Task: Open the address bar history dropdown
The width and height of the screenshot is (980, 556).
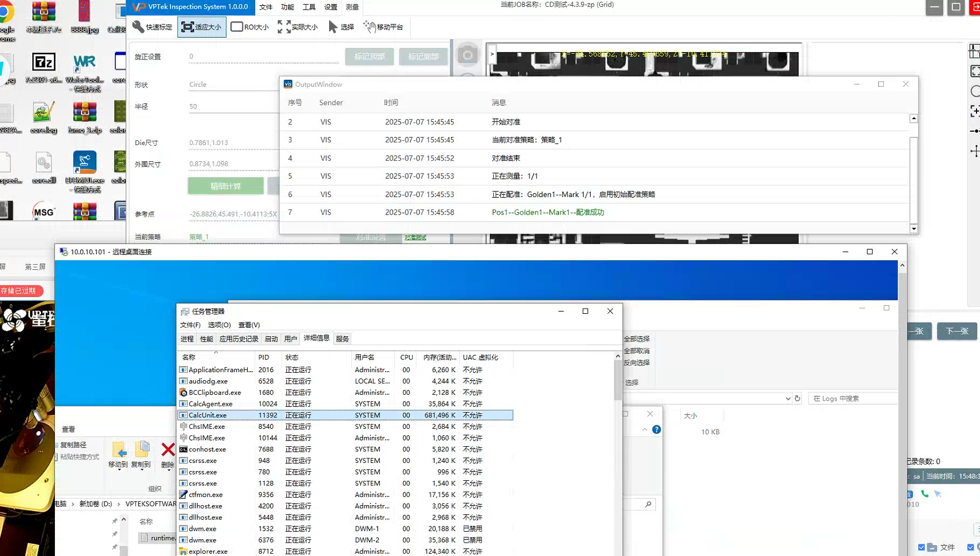Action: (788, 398)
